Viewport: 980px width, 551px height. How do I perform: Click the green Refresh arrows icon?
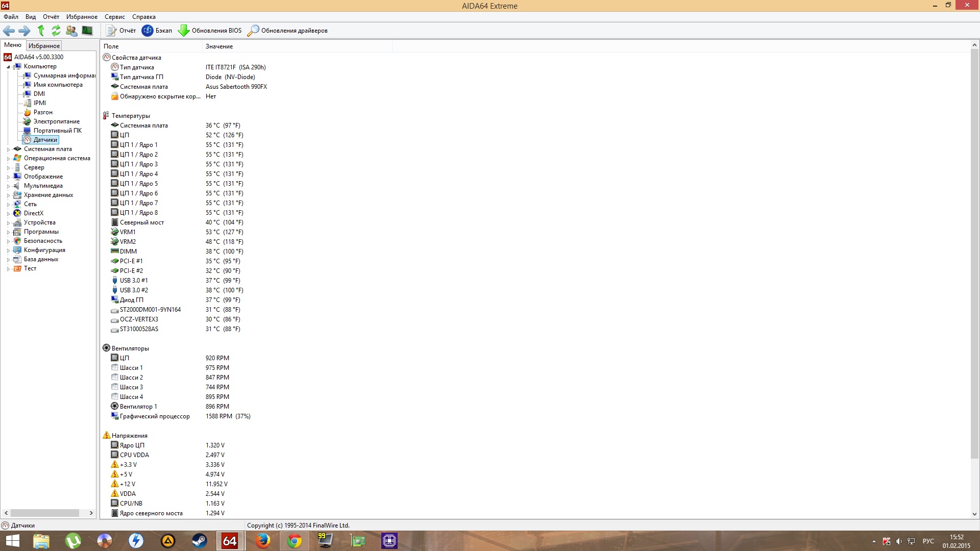click(x=56, y=31)
